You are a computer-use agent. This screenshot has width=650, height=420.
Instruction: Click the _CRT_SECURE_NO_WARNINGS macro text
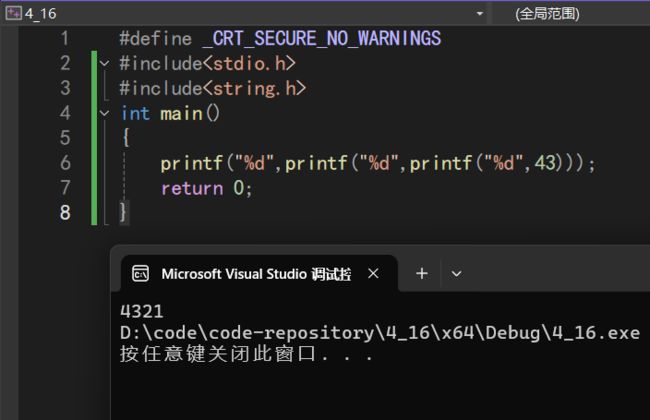(322, 39)
